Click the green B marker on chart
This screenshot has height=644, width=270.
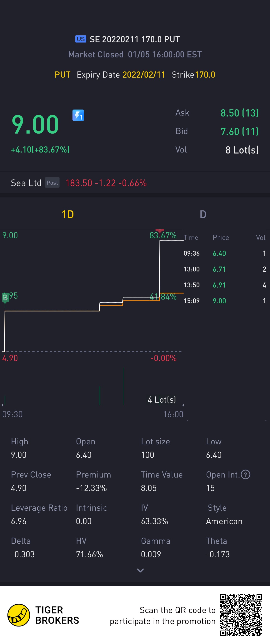click(x=5, y=298)
